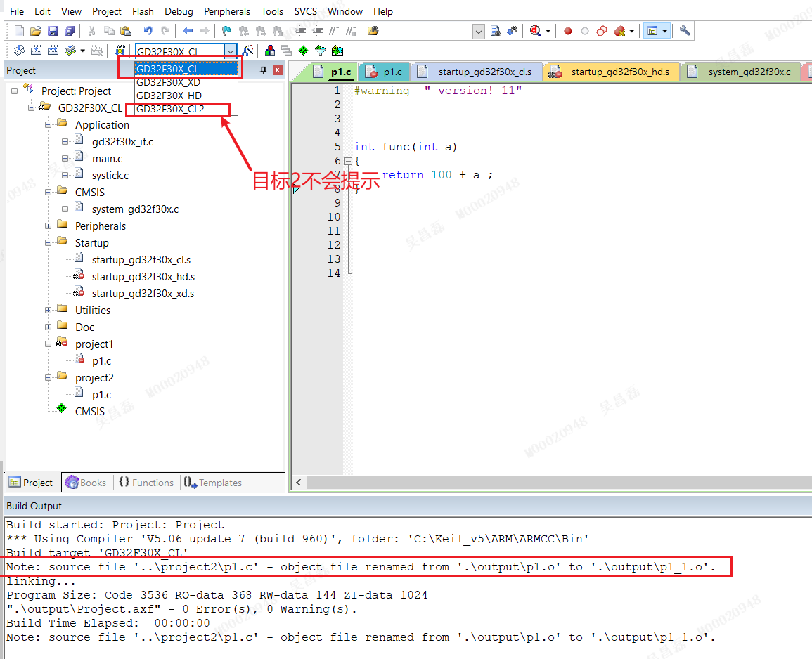
Task: Pin the Project panel with the pushpin
Action: (x=263, y=70)
